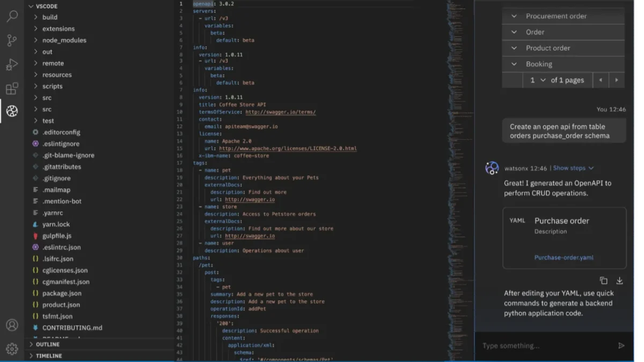Open the Accounts icon in activity bar
This screenshot has height=362, width=644.
[12, 325]
